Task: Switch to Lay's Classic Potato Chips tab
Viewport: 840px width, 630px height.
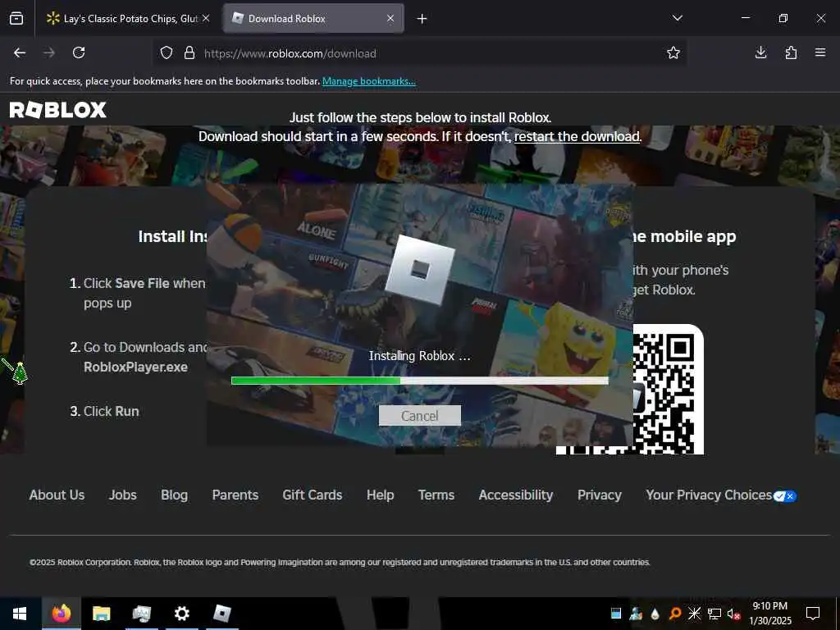Action: tap(127, 19)
